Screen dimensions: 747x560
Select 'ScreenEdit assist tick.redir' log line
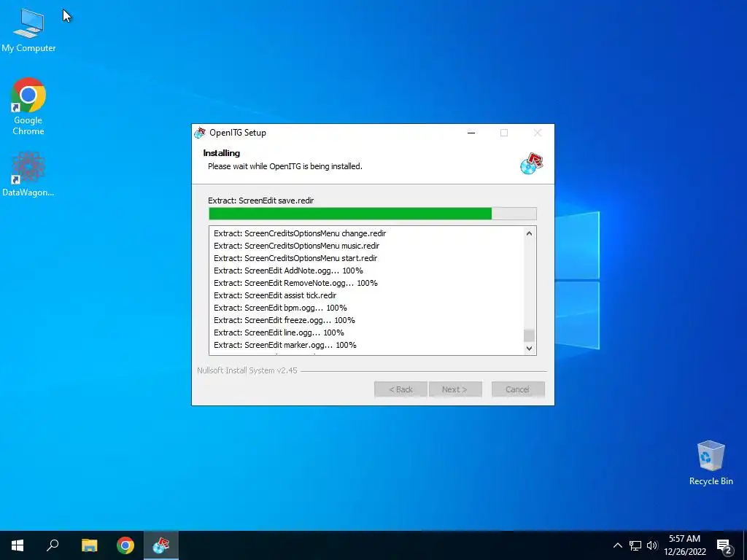tap(275, 295)
